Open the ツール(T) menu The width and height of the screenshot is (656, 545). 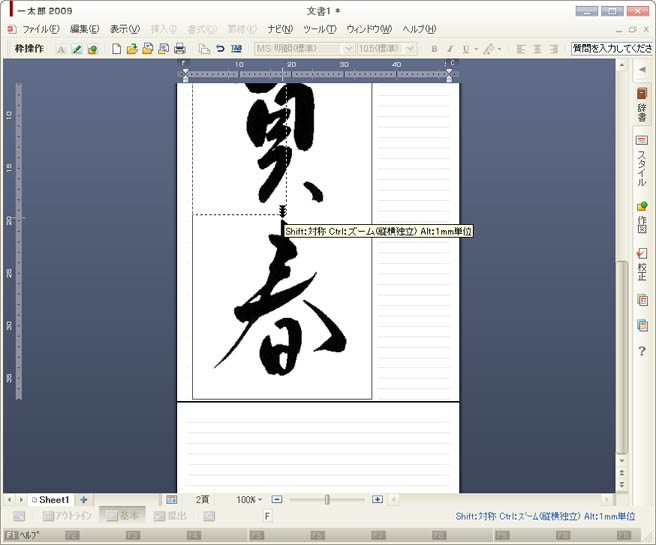click(x=319, y=29)
